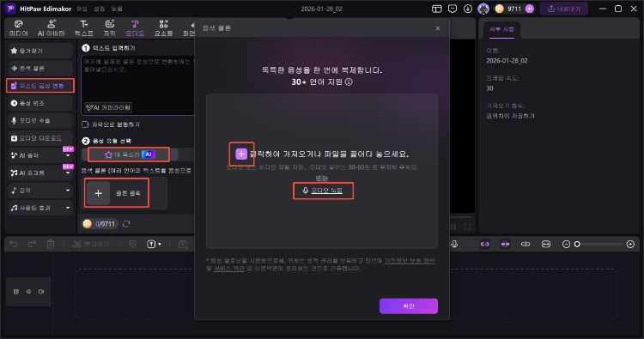Select the details tab in the right panel
Viewport: 644px width, 339px height.
pos(501,29)
